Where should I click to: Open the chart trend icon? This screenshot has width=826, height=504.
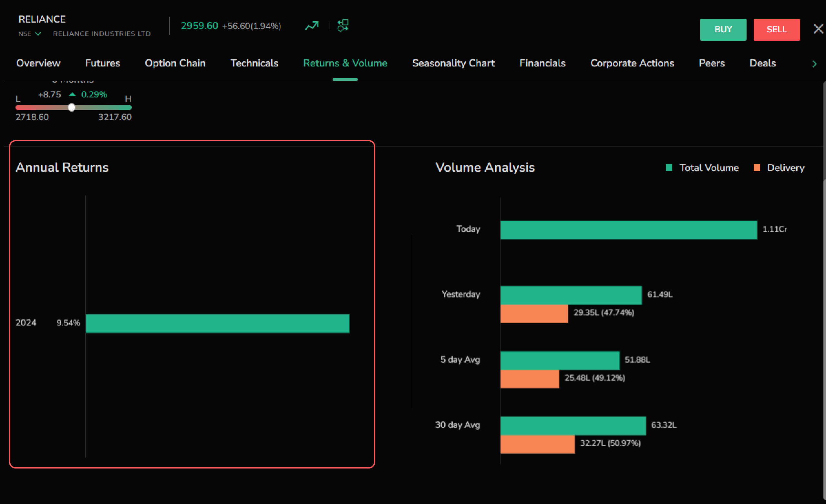click(311, 26)
